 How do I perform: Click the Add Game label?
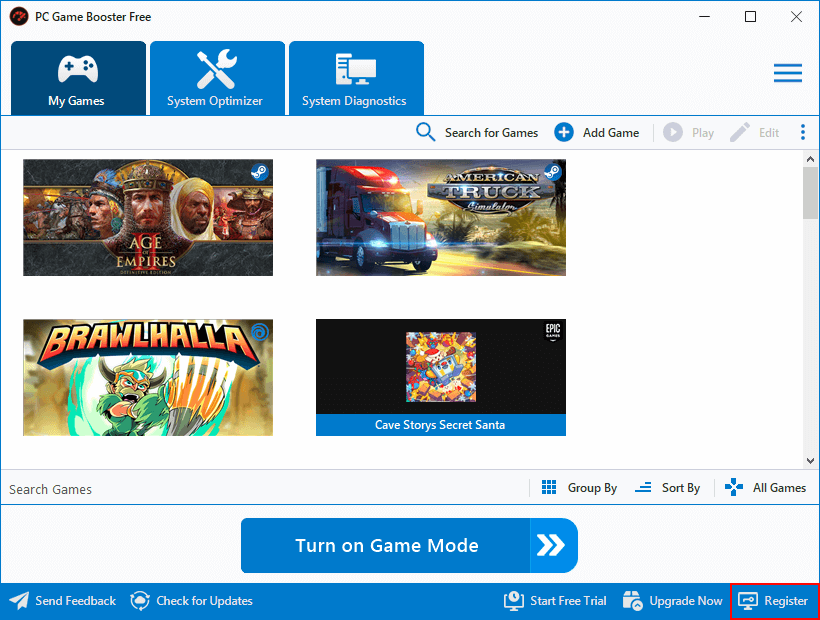pyautogui.click(x=611, y=133)
